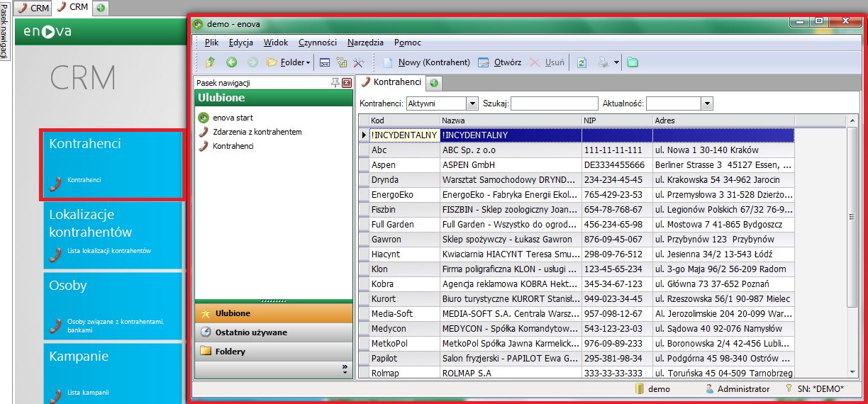Image resolution: width=868 pixels, height=404 pixels.
Task: Sort by NIP column header
Action: (x=617, y=120)
